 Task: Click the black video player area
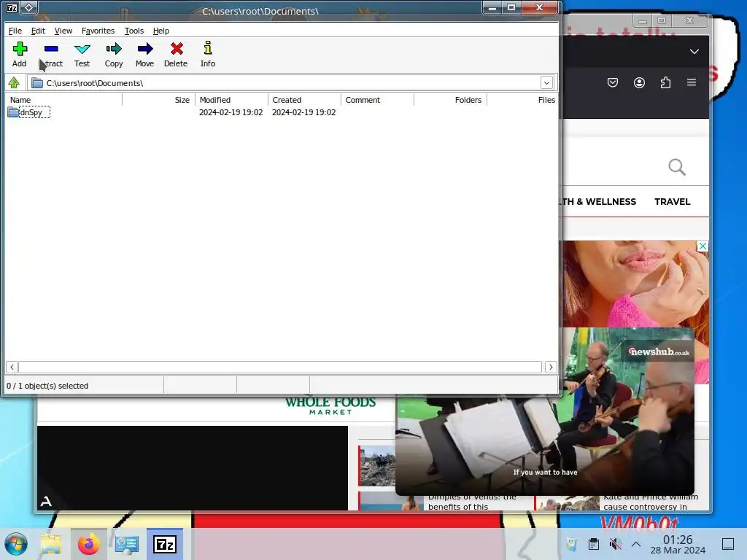coord(193,467)
